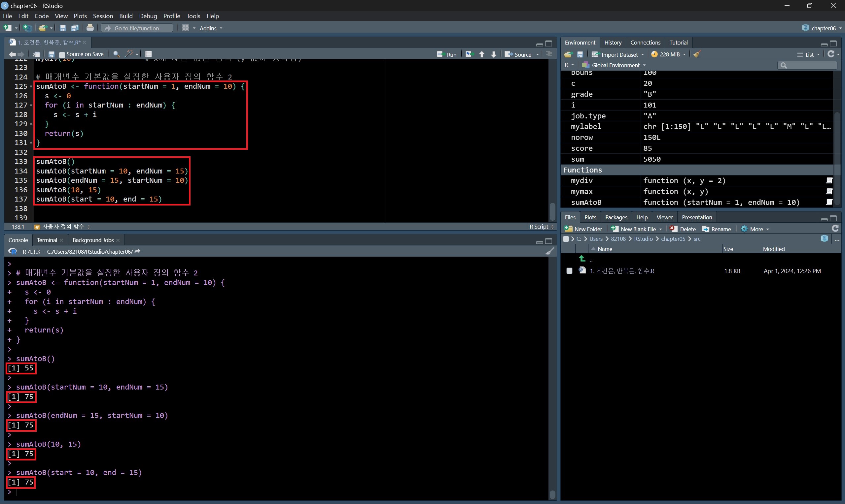Screen dimensions: 845x504
Task: Open the More dropdown in Files pane
Action: click(757, 229)
